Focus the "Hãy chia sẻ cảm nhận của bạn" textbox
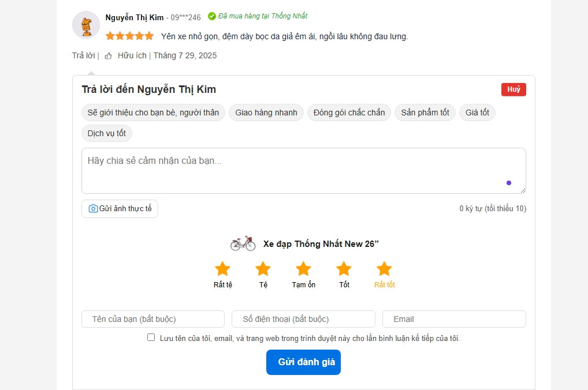588x390 pixels. [303, 170]
